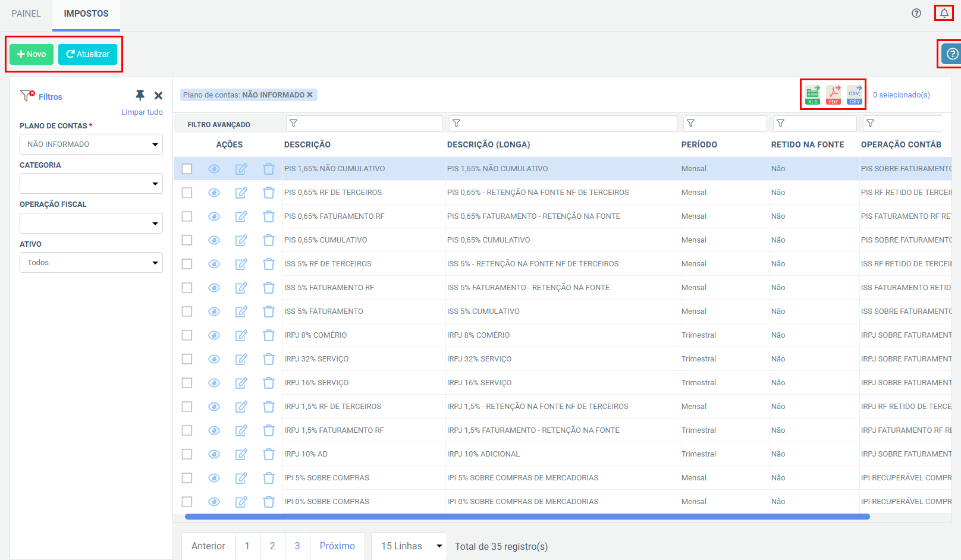Delete IPI 0% SOBRE COMPRAS row
Viewport: 961px width, 560px height.
pos(269,502)
